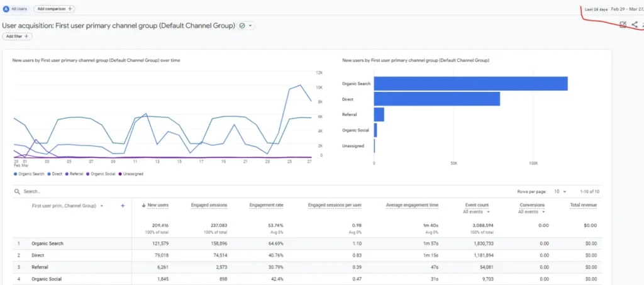This screenshot has width=644, height=285.
Task: Click the search magnifier icon above table
Action: pos(18,191)
